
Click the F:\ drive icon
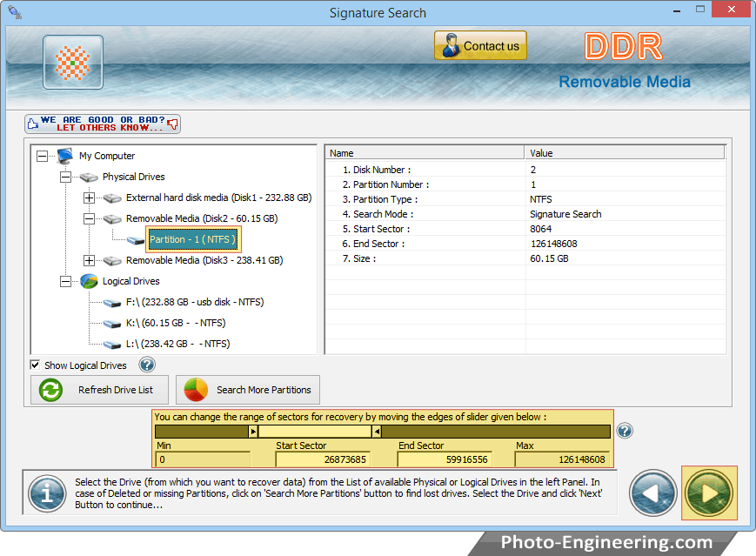coord(112,303)
